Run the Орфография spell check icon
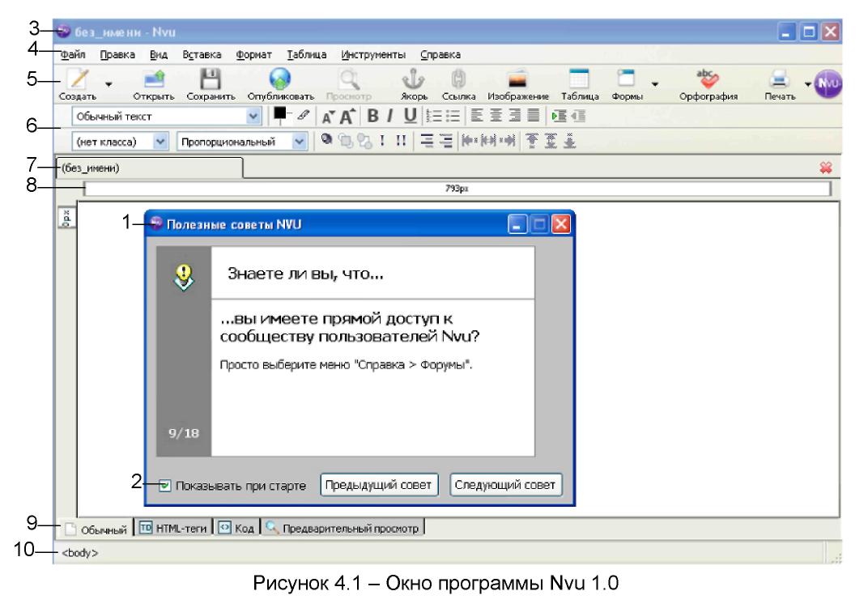Image resolution: width=868 pixels, height=608 pixels. 708,79
